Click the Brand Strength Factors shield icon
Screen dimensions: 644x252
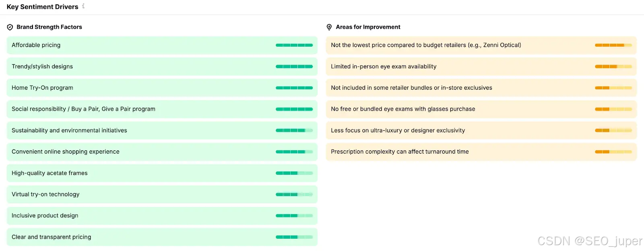coord(10,27)
